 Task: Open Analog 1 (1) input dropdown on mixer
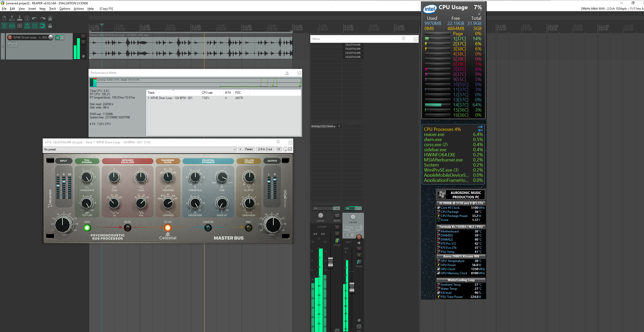click(x=353, y=227)
